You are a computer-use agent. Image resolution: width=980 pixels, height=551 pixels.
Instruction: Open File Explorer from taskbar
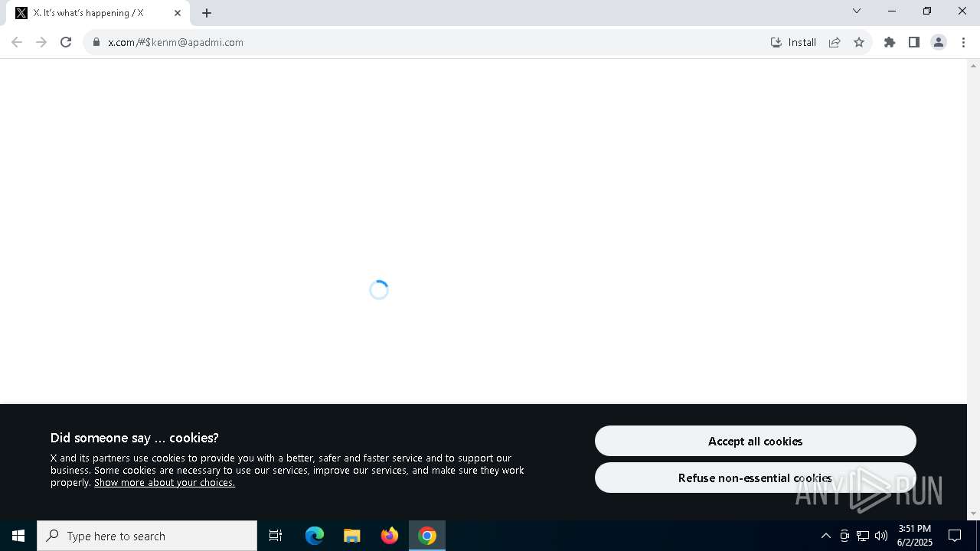(352, 536)
